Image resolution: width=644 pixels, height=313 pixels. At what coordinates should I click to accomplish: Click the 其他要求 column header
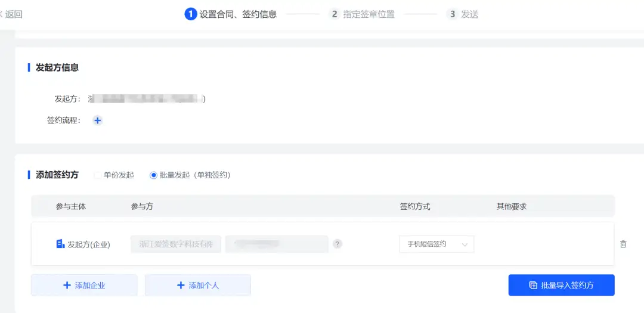click(512, 207)
